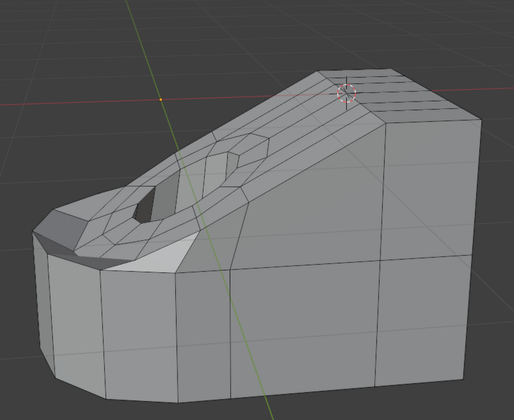Click the red-white 3D cursor circle
This screenshot has height=420, width=514.
346,93
